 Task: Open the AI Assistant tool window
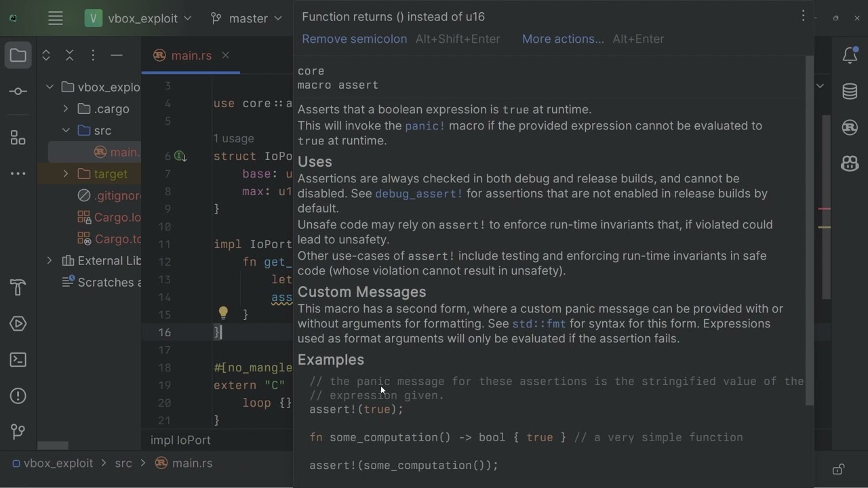tap(850, 163)
